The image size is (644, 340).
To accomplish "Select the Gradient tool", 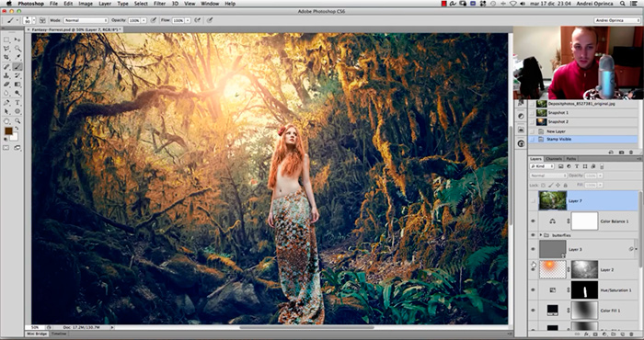I will point(17,84).
